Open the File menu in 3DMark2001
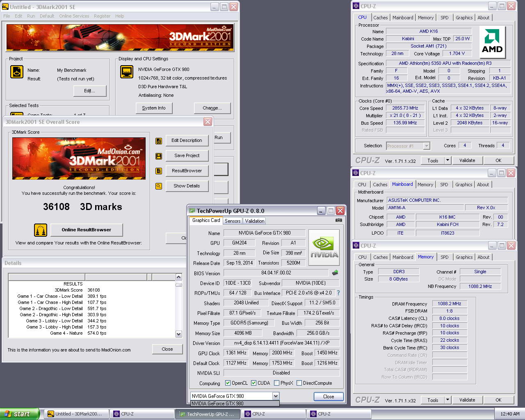This screenshot has width=525, height=420. (x=7, y=16)
